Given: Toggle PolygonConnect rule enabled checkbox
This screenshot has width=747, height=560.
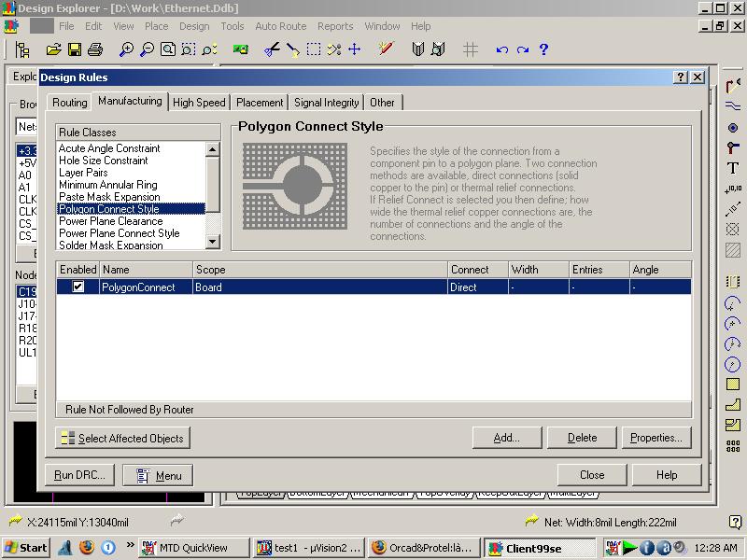Looking at the screenshot, I should (78, 287).
